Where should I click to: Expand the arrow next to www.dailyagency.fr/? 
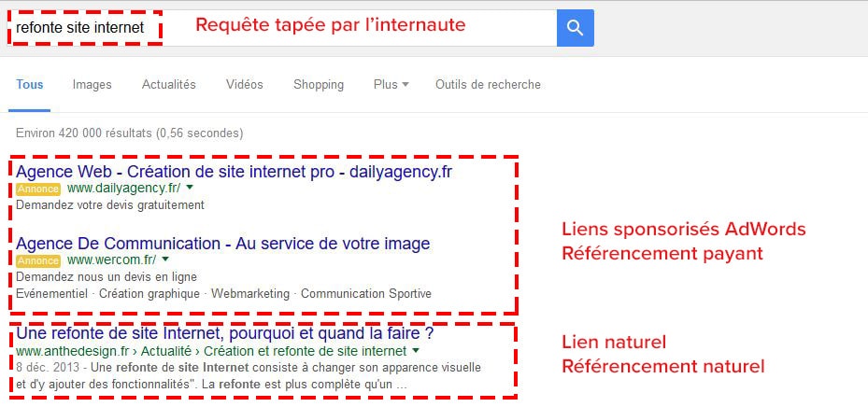[x=190, y=188]
